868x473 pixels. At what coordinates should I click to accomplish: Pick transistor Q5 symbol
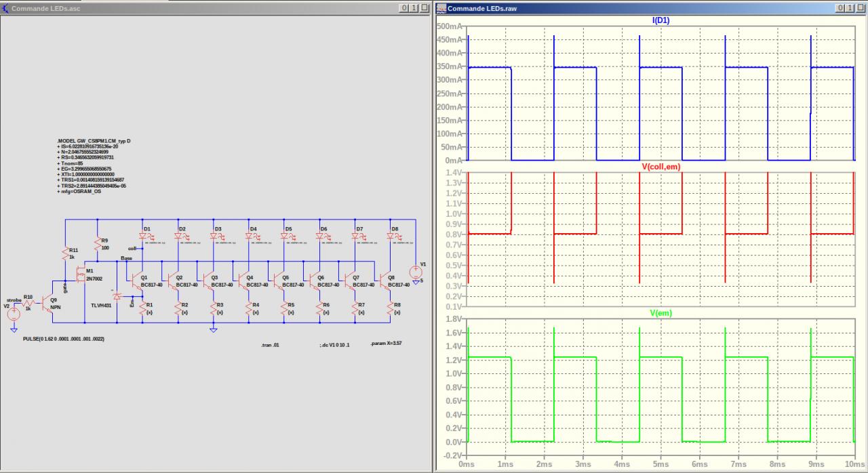[279, 279]
